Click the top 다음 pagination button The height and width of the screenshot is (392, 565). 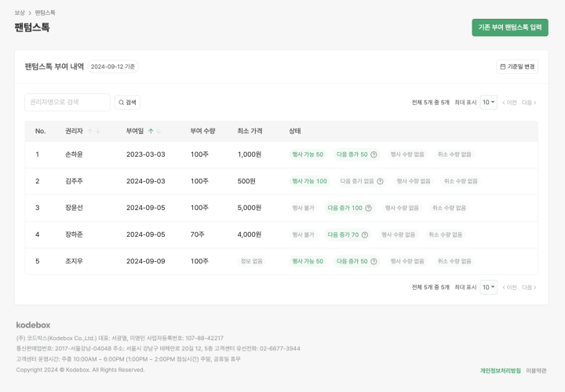click(x=529, y=103)
